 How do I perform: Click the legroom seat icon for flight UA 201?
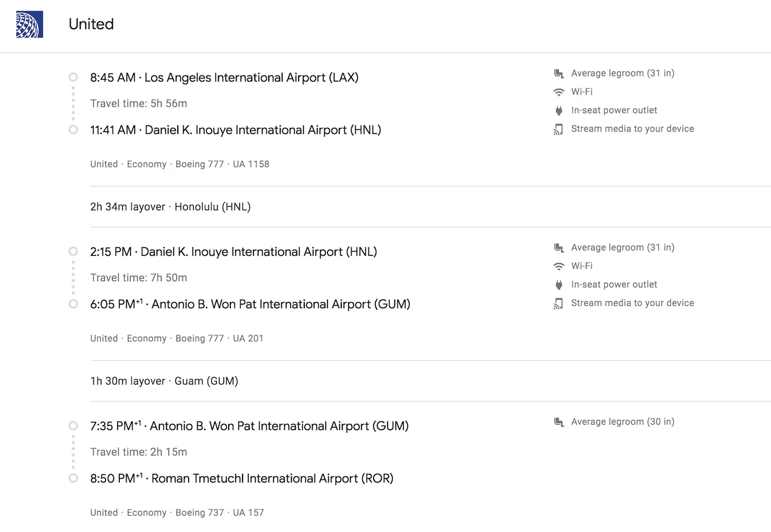point(559,248)
